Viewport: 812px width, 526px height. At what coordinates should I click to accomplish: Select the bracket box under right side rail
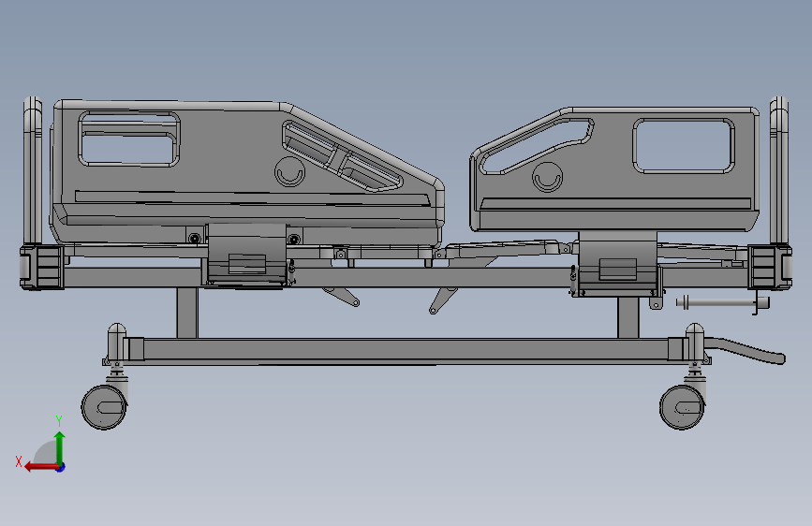pos(618,264)
